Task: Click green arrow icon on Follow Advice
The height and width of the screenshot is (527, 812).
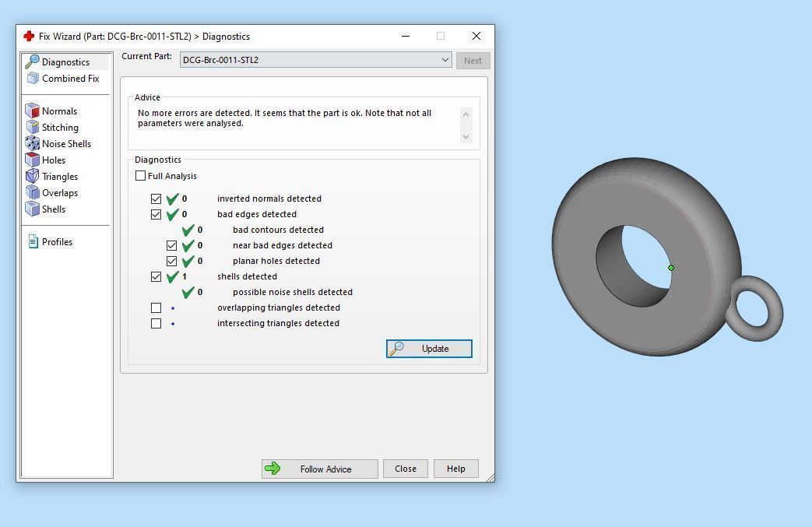Action: 272,469
